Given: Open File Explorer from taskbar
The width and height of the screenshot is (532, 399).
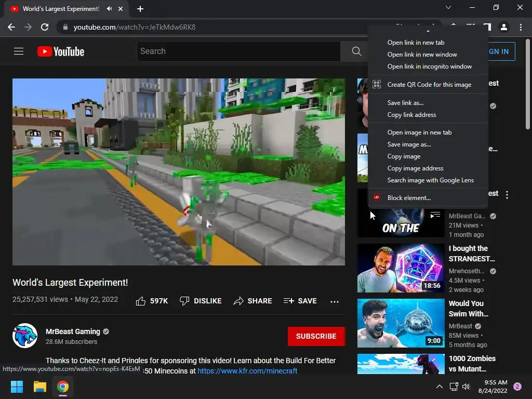Looking at the screenshot, I should coord(39,387).
